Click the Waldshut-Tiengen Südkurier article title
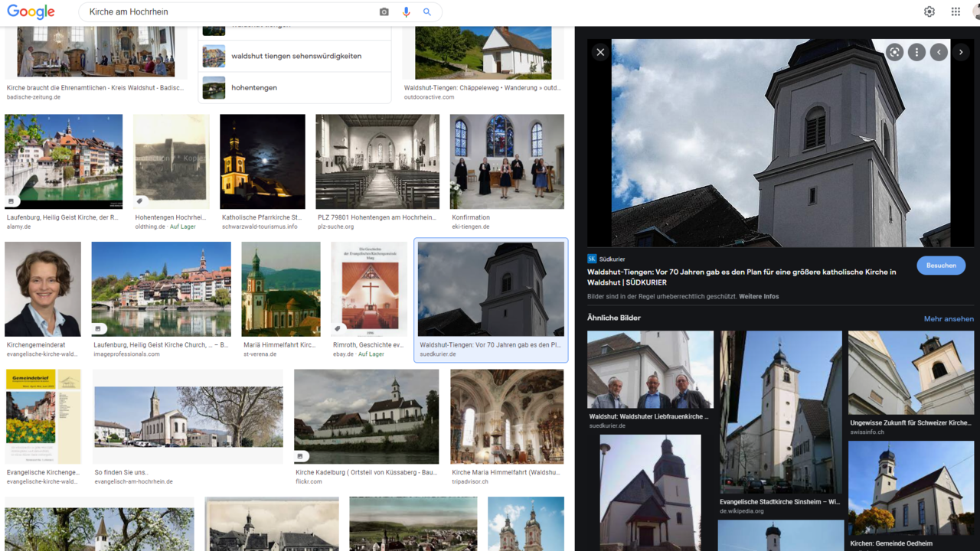 click(741, 277)
